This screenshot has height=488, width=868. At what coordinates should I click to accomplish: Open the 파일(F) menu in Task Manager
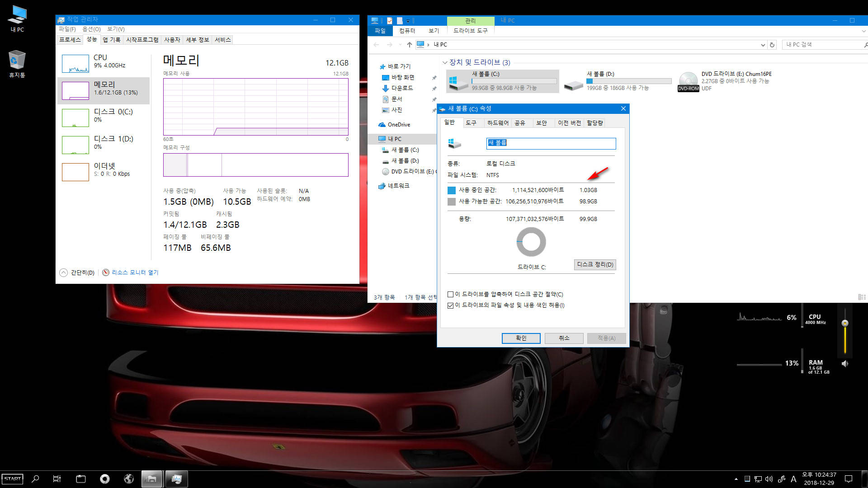(67, 29)
